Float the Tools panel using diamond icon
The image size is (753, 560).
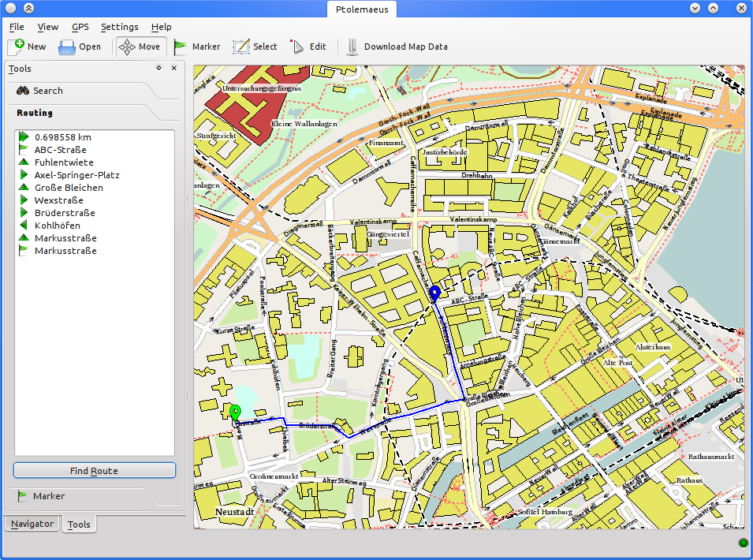(158, 69)
